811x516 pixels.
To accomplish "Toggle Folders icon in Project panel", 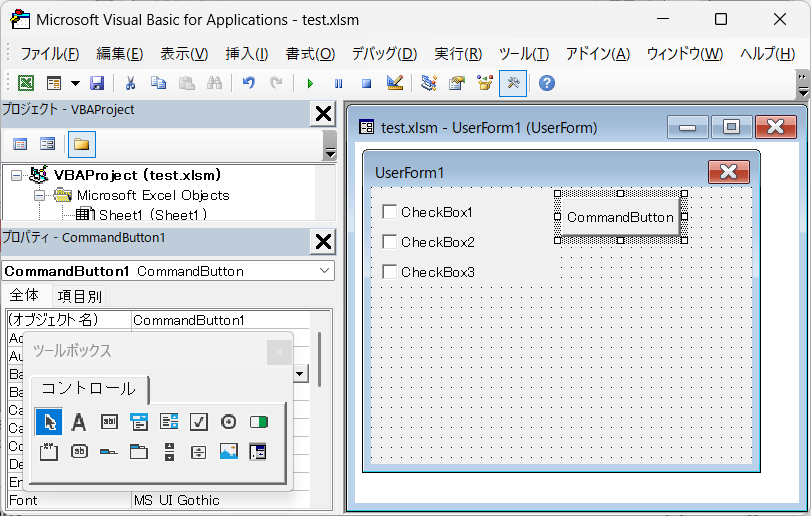I will tap(82, 144).
